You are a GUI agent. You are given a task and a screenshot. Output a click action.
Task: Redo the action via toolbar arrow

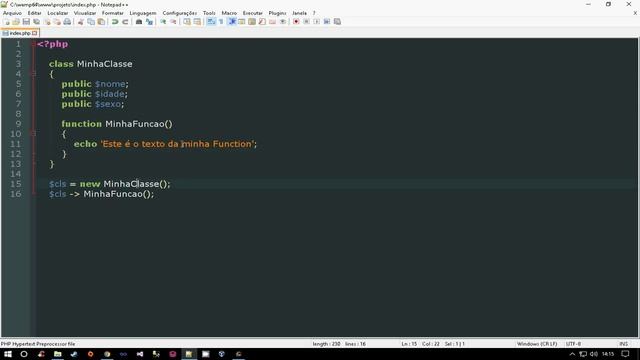click(x=125, y=22)
